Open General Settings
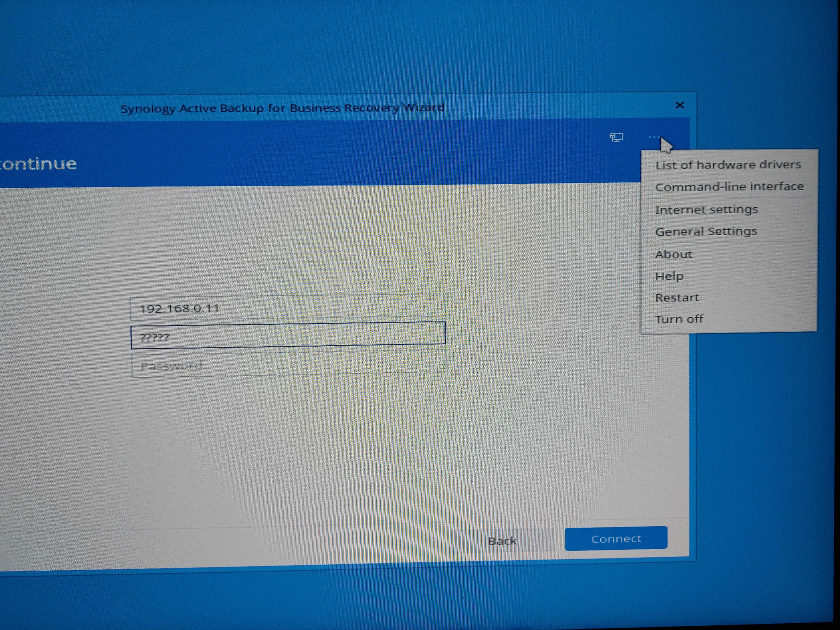 point(706,231)
